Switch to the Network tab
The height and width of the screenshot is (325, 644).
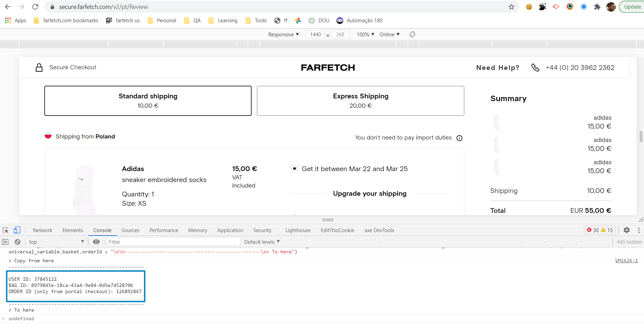(x=43, y=230)
